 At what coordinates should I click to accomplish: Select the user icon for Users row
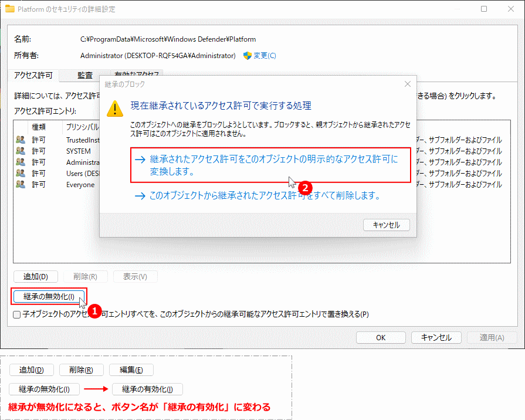click(21, 173)
